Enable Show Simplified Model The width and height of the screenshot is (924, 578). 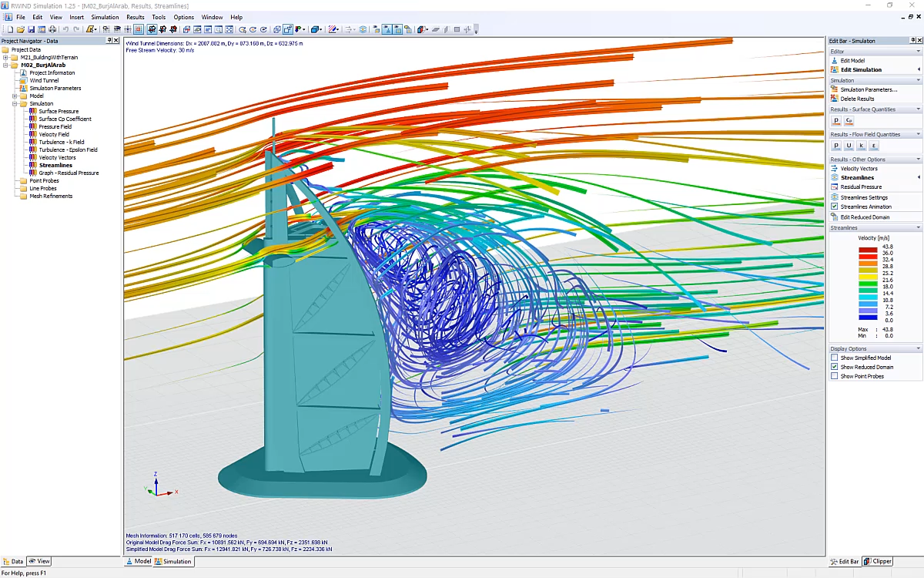(834, 357)
